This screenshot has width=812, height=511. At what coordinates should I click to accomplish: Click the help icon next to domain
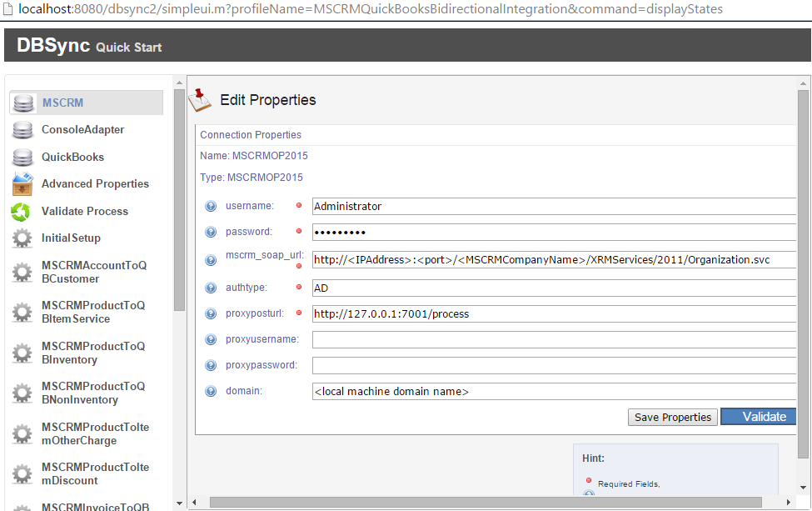(x=211, y=391)
